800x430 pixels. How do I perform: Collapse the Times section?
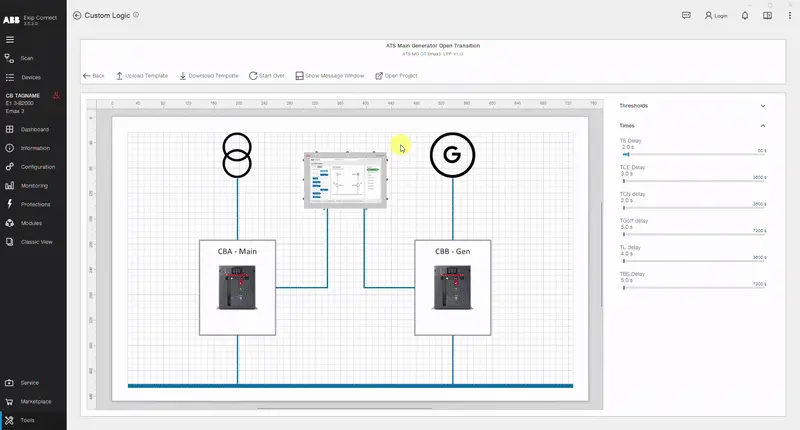click(763, 126)
